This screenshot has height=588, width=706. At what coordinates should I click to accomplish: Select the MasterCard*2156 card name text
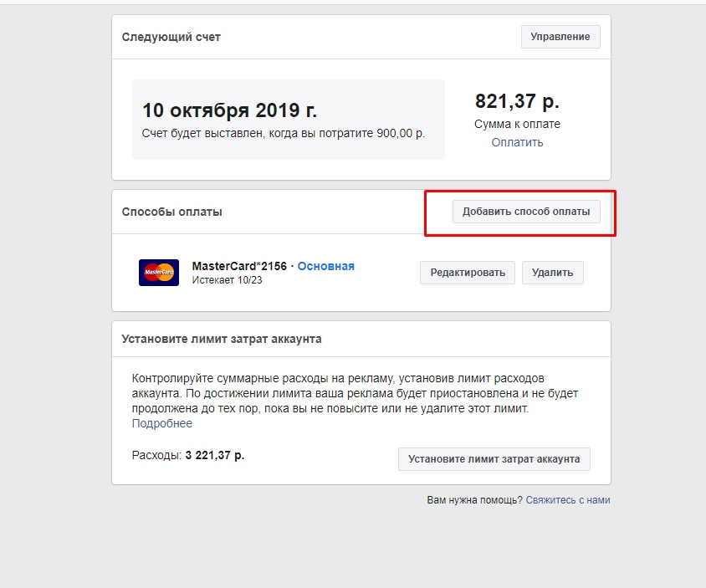[x=239, y=266]
